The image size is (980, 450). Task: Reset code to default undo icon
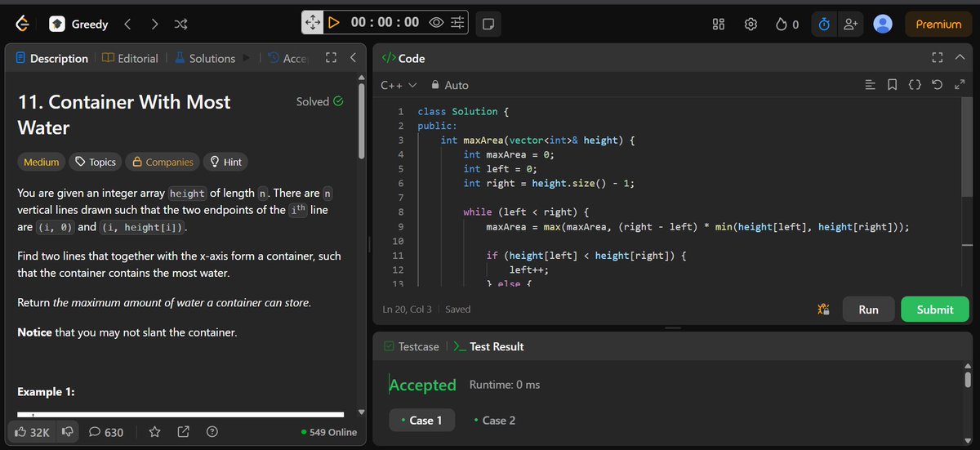(x=937, y=84)
